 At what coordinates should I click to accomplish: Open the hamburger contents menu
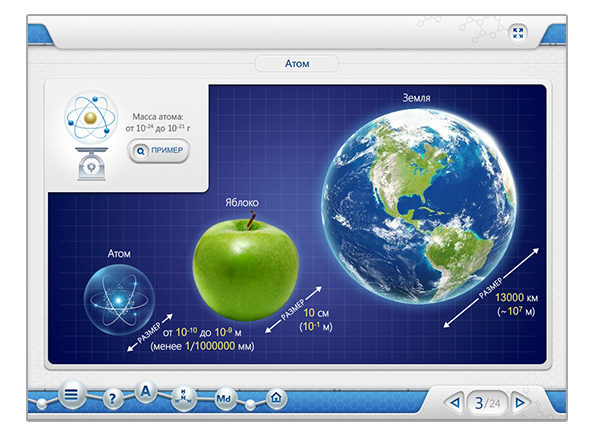point(71,395)
